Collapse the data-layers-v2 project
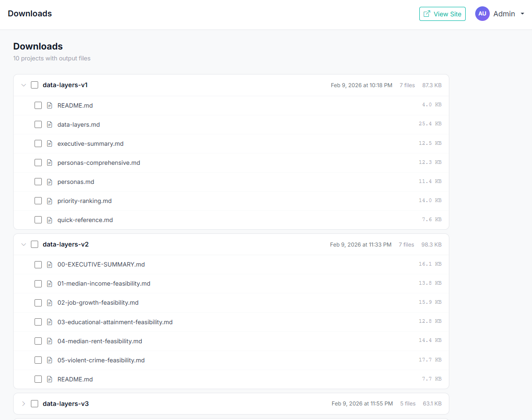 click(24, 244)
